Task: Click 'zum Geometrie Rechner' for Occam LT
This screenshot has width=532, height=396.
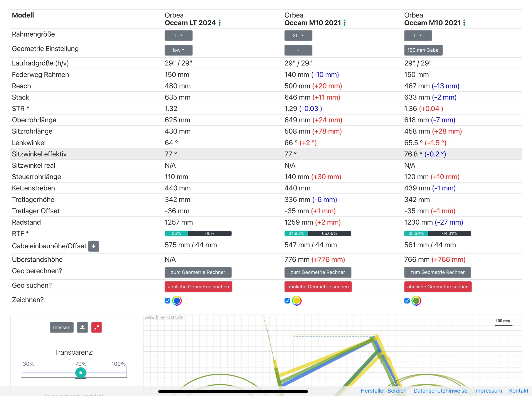Action: (x=198, y=272)
